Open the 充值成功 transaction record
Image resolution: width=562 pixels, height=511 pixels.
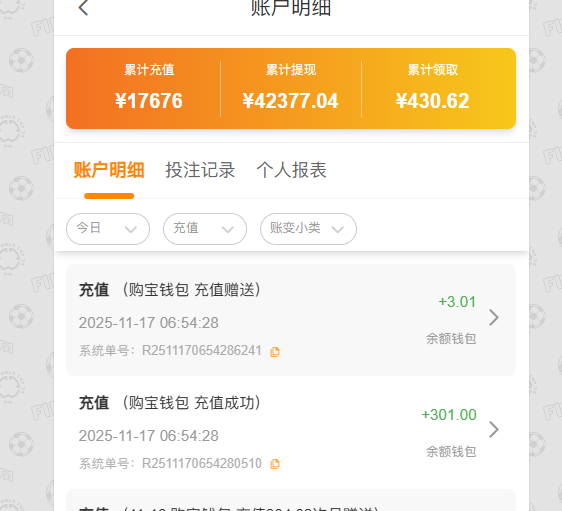(291, 433)
